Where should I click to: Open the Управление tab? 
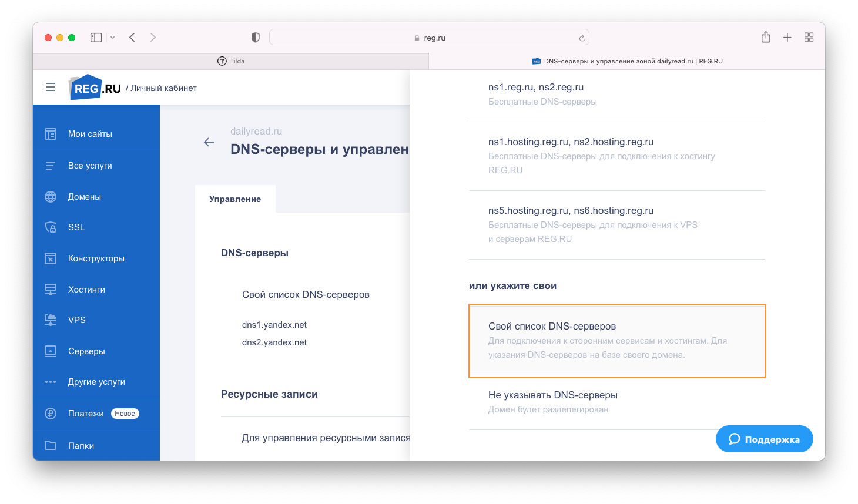tap(235, 199)
